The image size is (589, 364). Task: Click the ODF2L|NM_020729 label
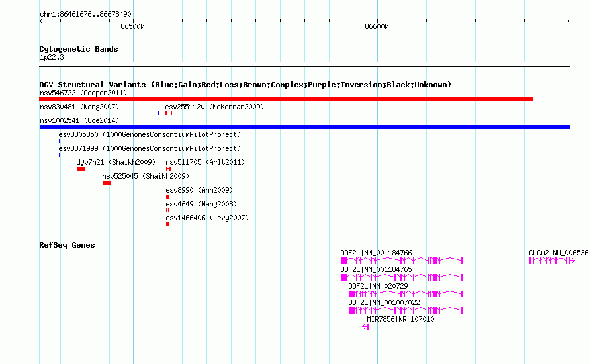point(378,287)
